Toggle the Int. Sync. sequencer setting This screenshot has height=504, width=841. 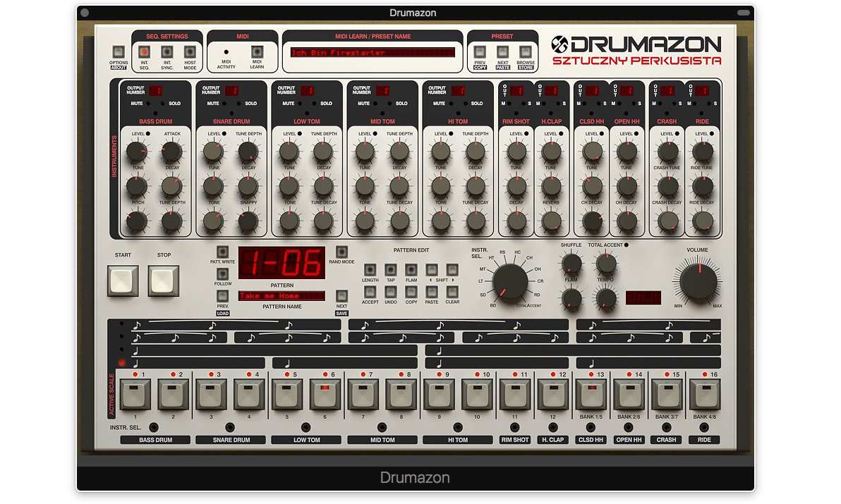tap(167, 52)
